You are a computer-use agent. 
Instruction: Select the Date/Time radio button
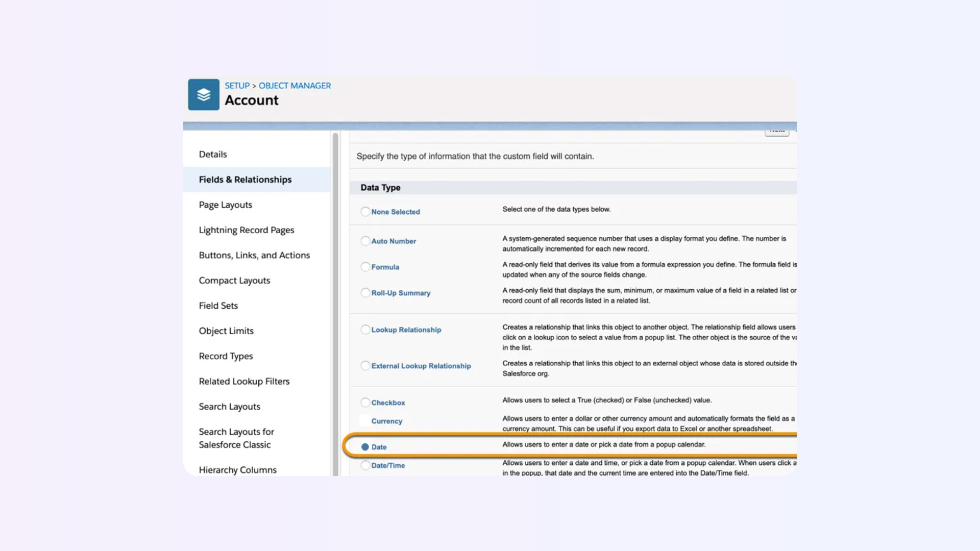tap(365, 465)
